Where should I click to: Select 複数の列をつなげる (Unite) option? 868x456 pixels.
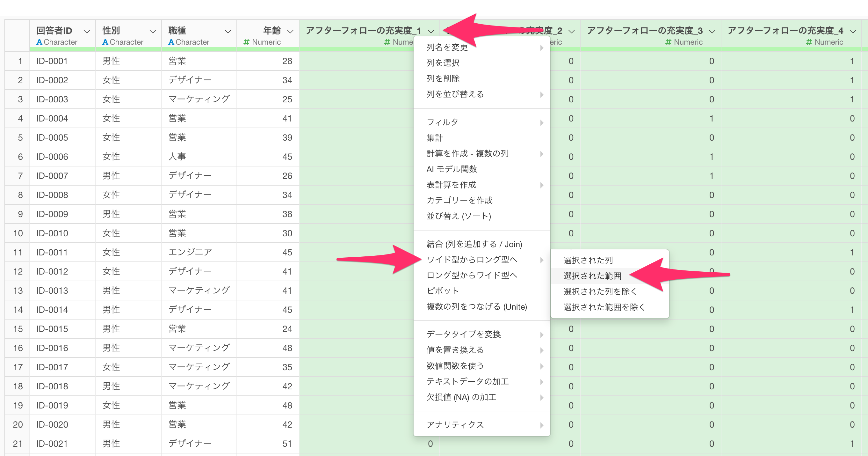[476, 306]
